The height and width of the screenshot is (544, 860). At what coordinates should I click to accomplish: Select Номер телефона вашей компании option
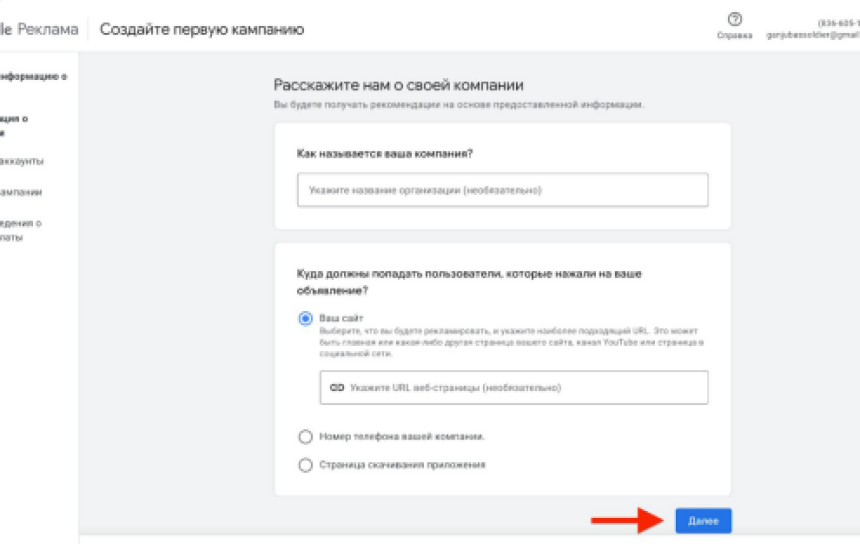pyautogui.click(x=305, y=437)
